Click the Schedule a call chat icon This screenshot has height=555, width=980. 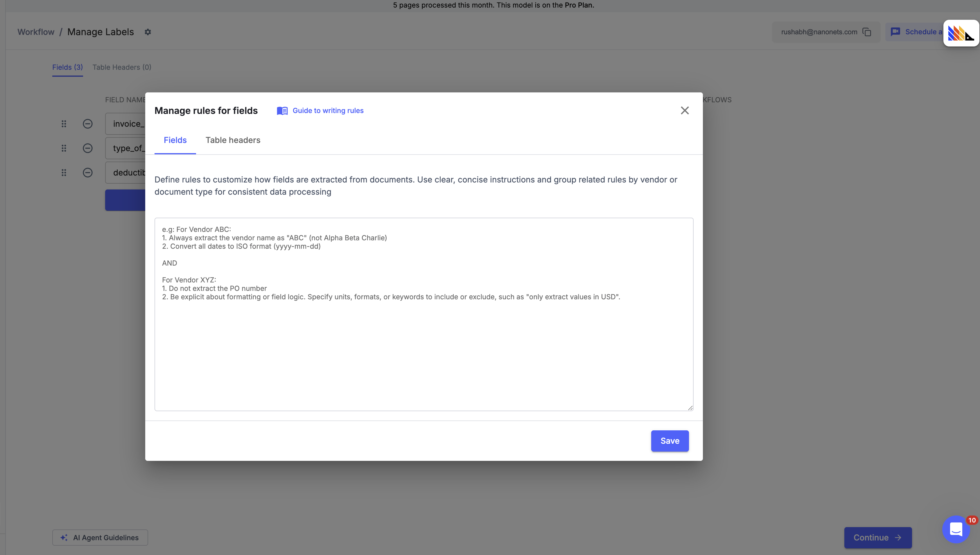895,32
